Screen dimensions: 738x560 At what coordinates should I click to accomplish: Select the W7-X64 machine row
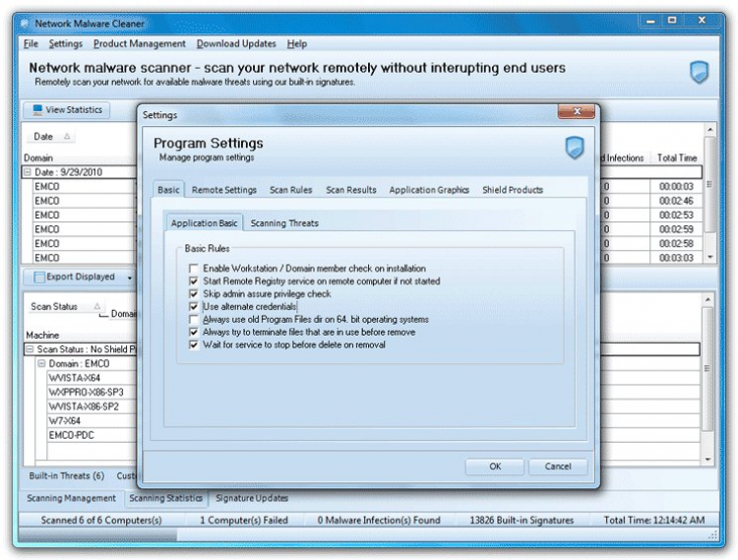coord(91,420)
